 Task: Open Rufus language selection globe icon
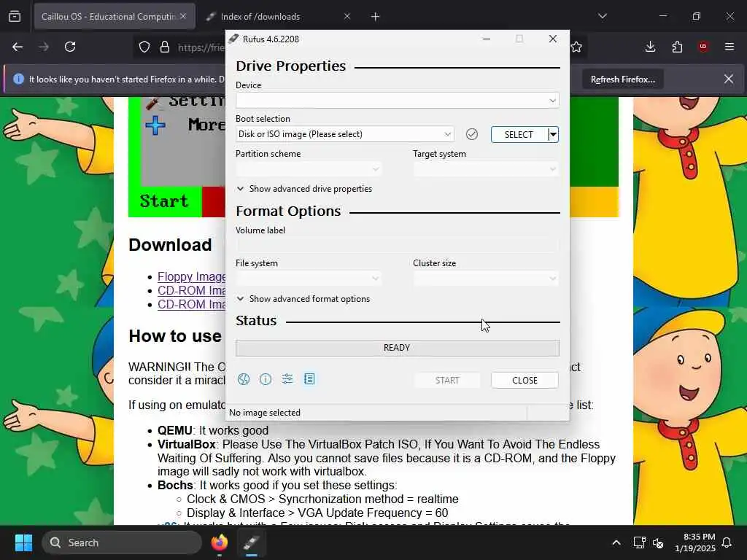tap(244, 379)
